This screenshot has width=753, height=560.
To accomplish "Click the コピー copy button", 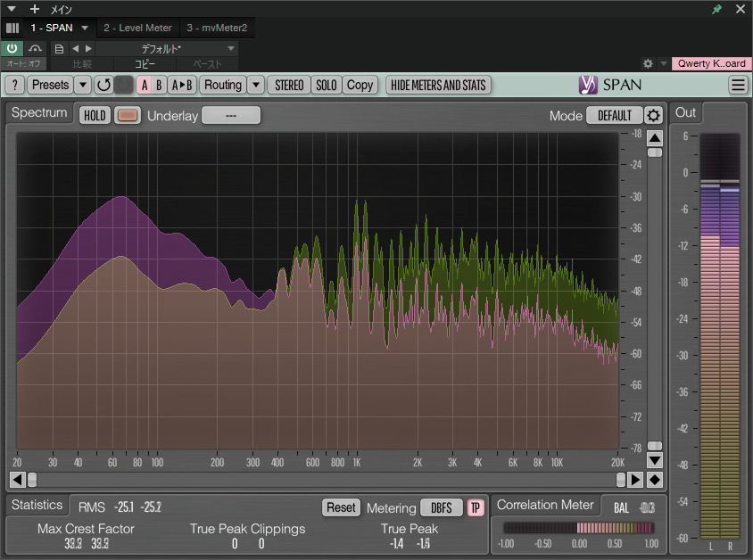I will (x=145, y=64).
